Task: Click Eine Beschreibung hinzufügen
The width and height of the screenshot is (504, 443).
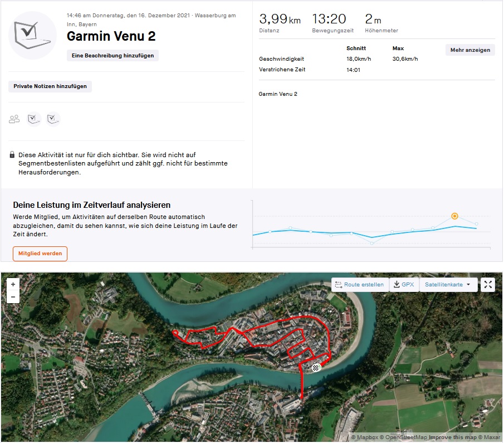Action: click(113, 56)
